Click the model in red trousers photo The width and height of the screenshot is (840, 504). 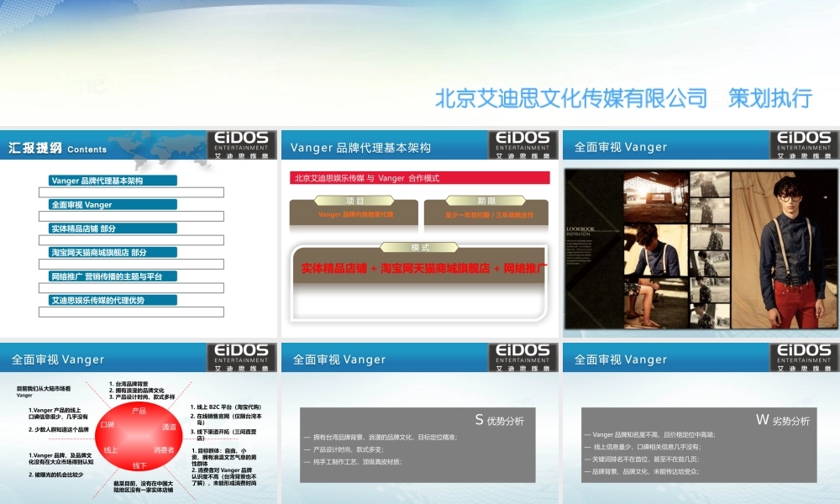point(785,249)
